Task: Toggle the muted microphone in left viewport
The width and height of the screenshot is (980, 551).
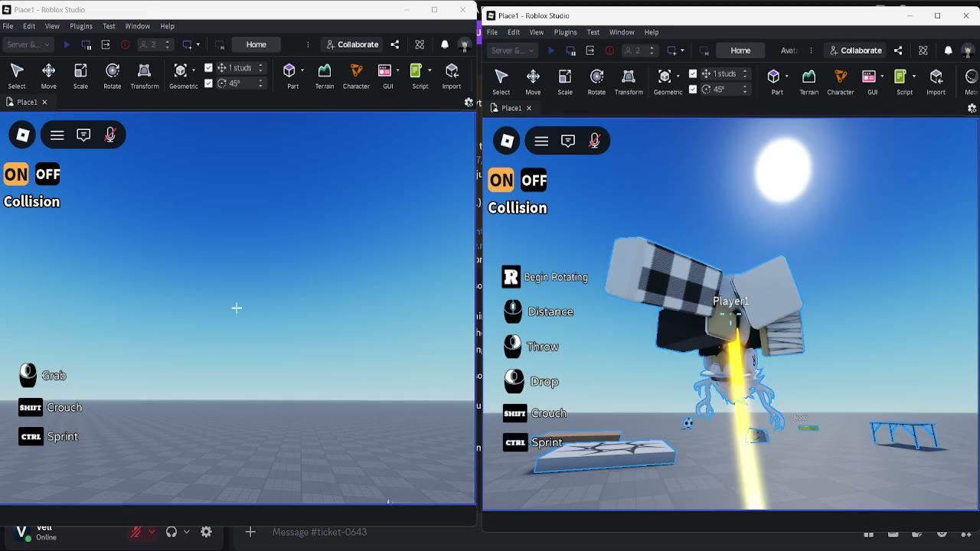Action: (x=110, y=135)
